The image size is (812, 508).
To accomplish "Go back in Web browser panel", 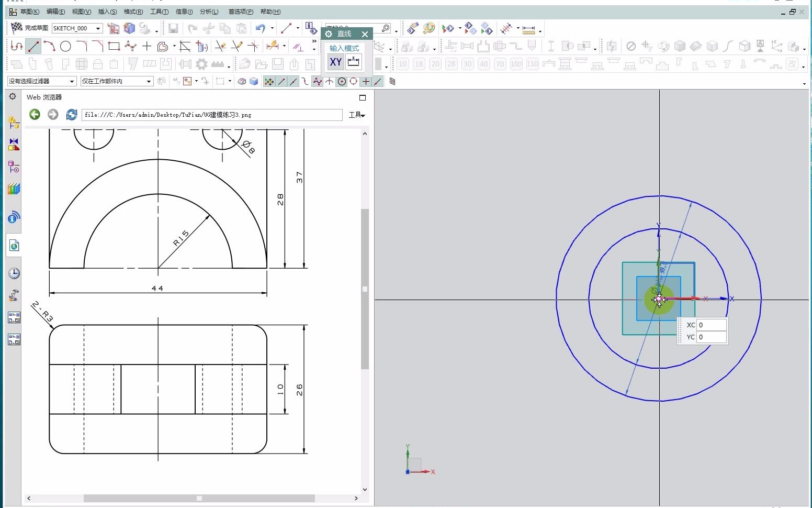I will [x=35, y=115].
